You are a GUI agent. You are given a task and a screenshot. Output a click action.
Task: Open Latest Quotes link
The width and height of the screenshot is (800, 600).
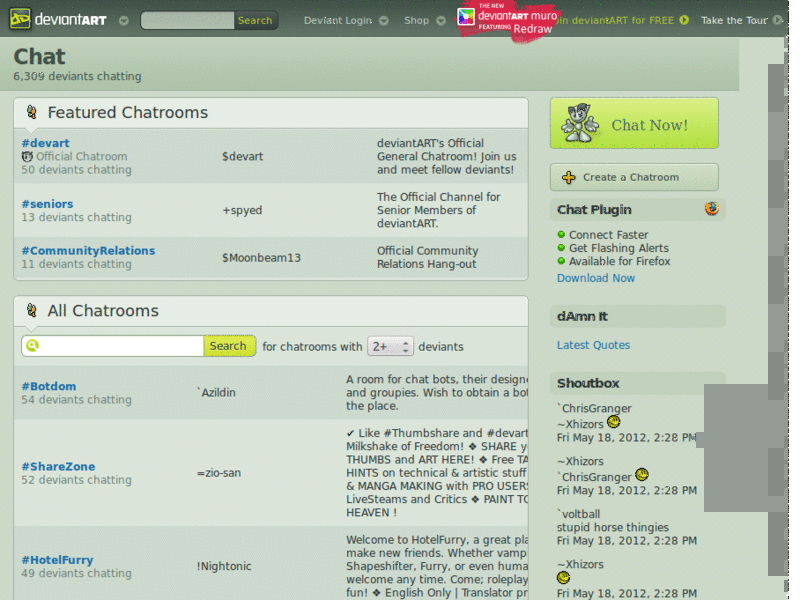coord(593,345)
